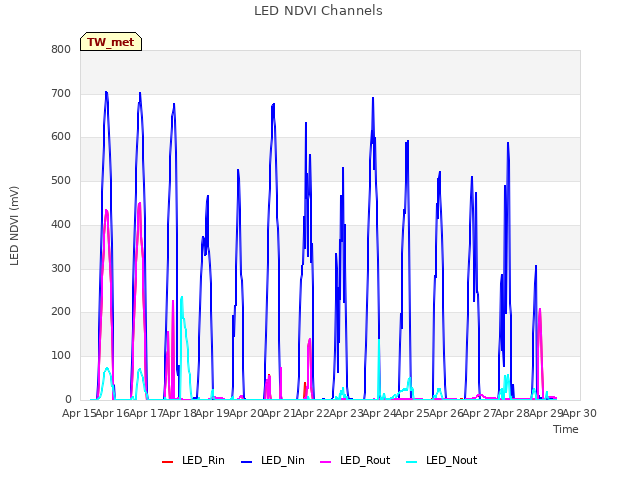Select the chart title LED NDVI Channels
Screen dimensions: 640x480
pos(318,11)
